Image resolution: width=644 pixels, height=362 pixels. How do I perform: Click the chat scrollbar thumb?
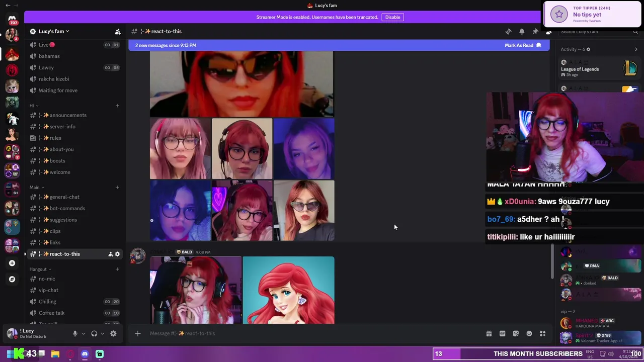552,261
